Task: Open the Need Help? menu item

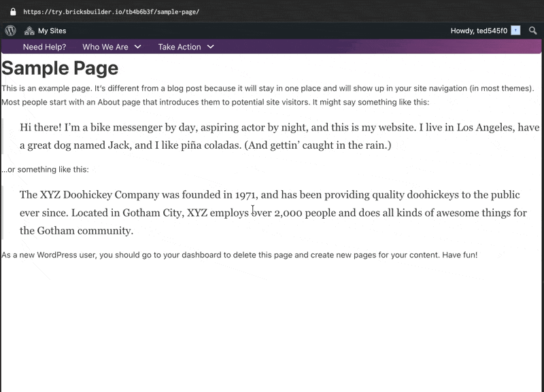Action: tap(44, 47)
